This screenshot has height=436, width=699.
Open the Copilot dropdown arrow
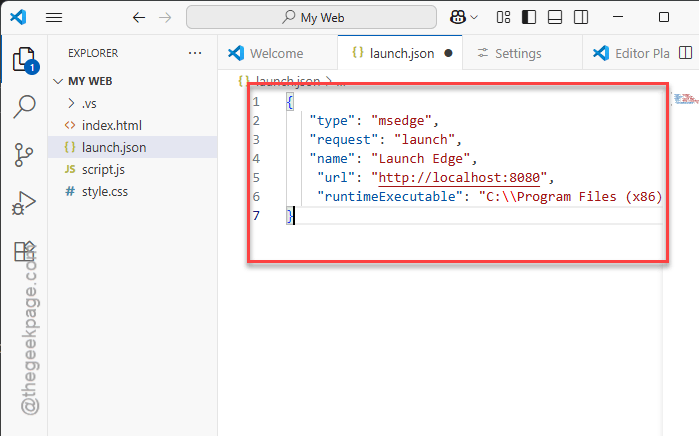coord(475,17)
